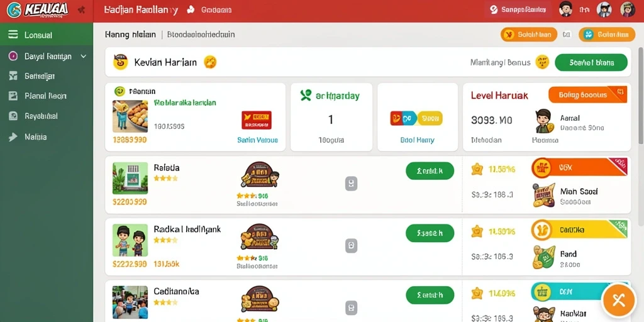Select the Hanng nlaian tab

point(130,35)
